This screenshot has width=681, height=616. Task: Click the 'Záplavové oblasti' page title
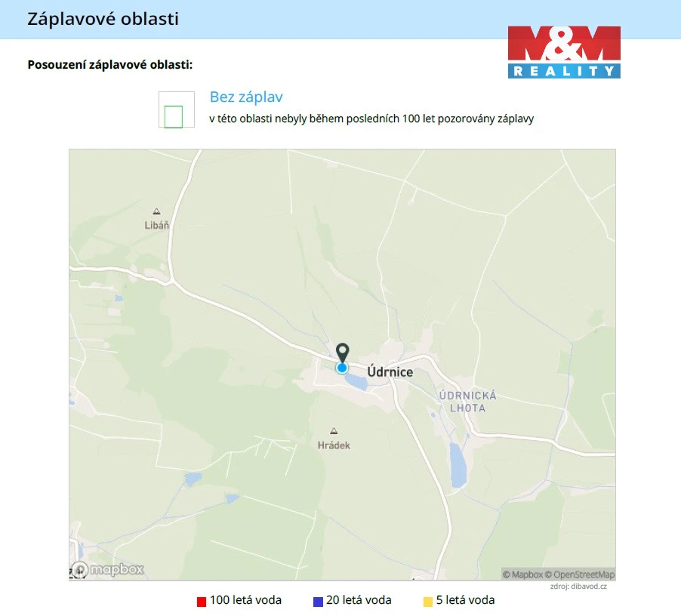(x=103, y=19)
